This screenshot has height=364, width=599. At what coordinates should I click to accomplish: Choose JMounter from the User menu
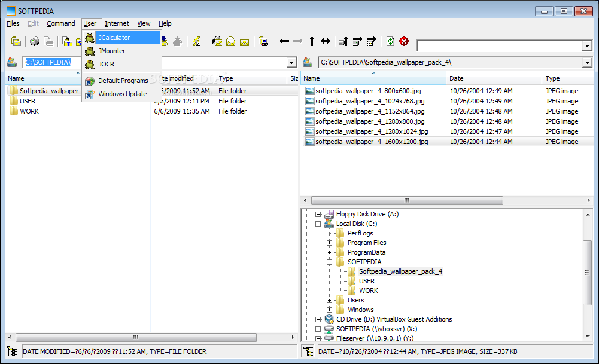click(122, 51)
